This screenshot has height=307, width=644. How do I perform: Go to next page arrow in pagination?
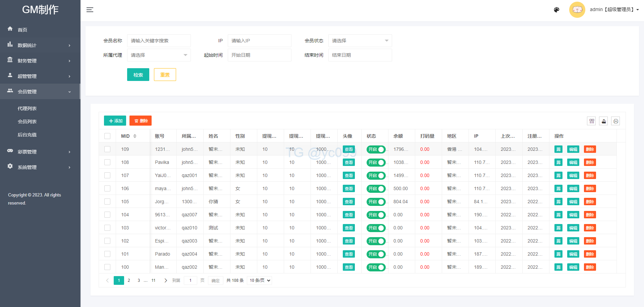coord(165,280)
